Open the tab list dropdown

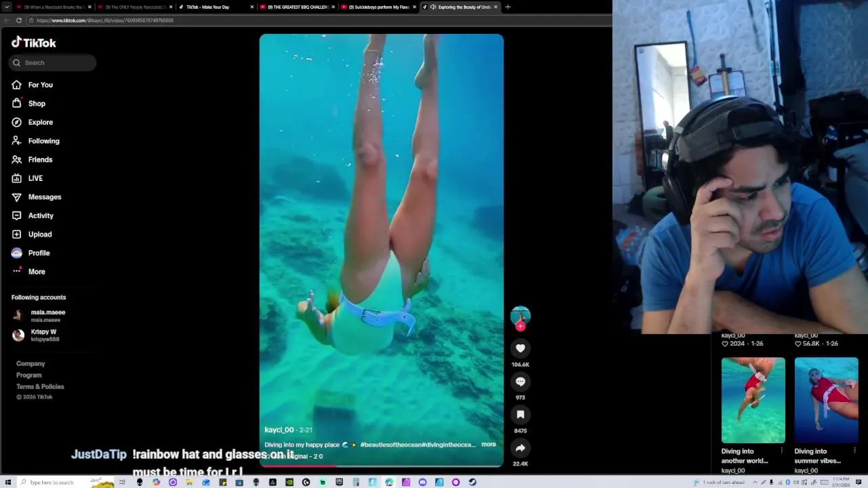7,7
